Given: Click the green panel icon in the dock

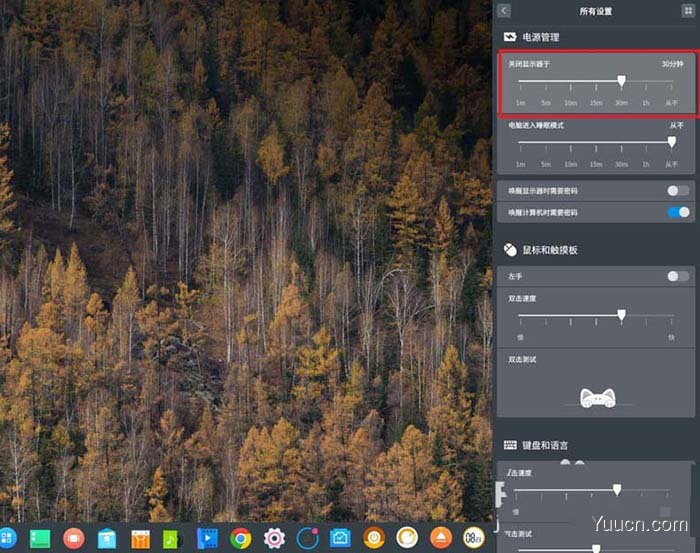Looking at the screenshot, I should click(40, 538).
